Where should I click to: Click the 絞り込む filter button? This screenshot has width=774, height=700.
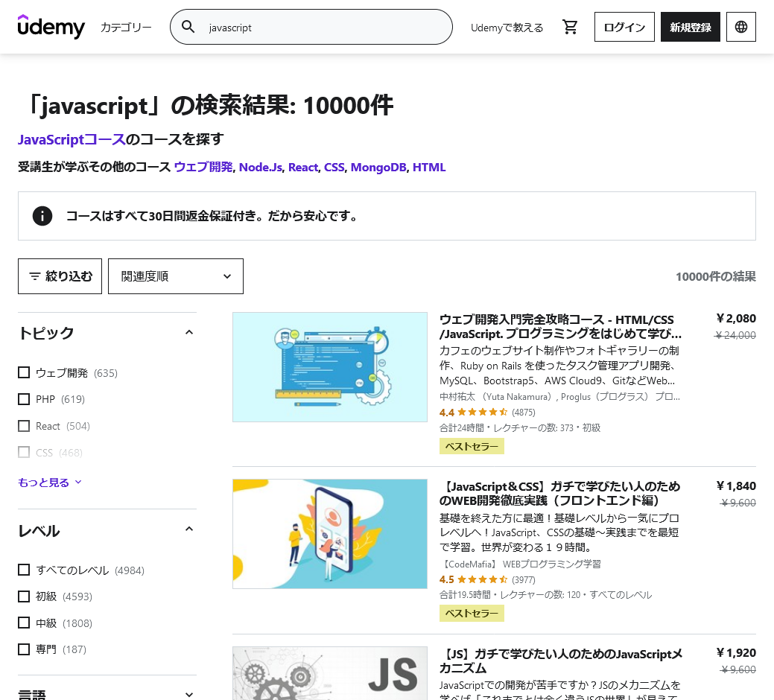coord(60,276)
